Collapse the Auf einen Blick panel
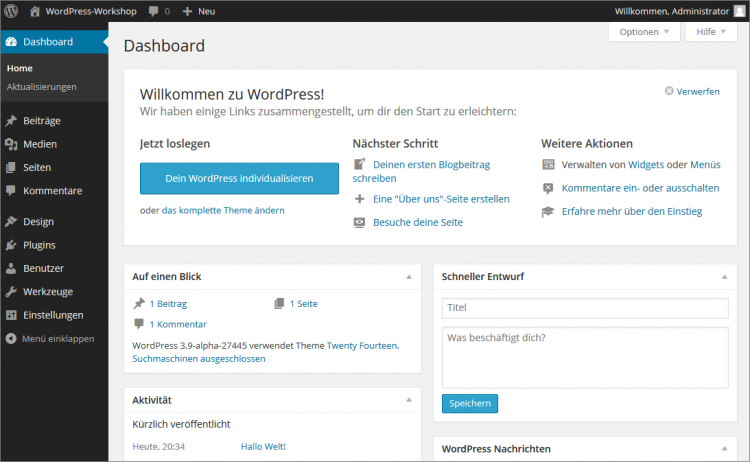 [408, 276]
